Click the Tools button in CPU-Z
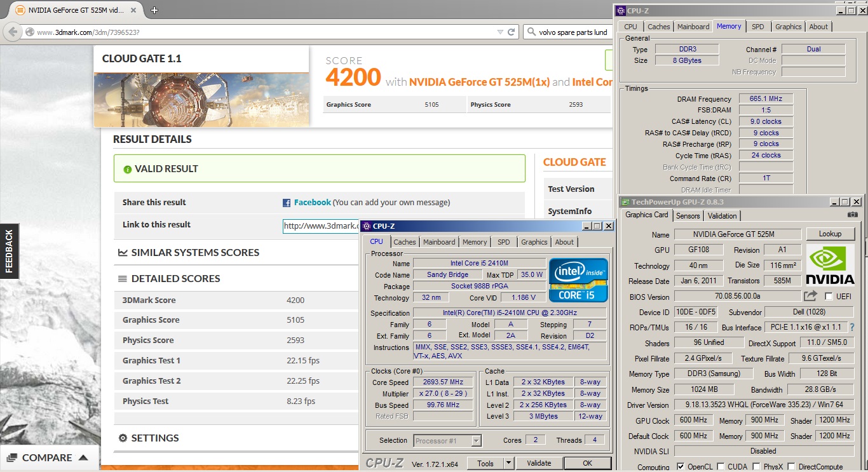 pyautogui.click(x=485, y=463)
